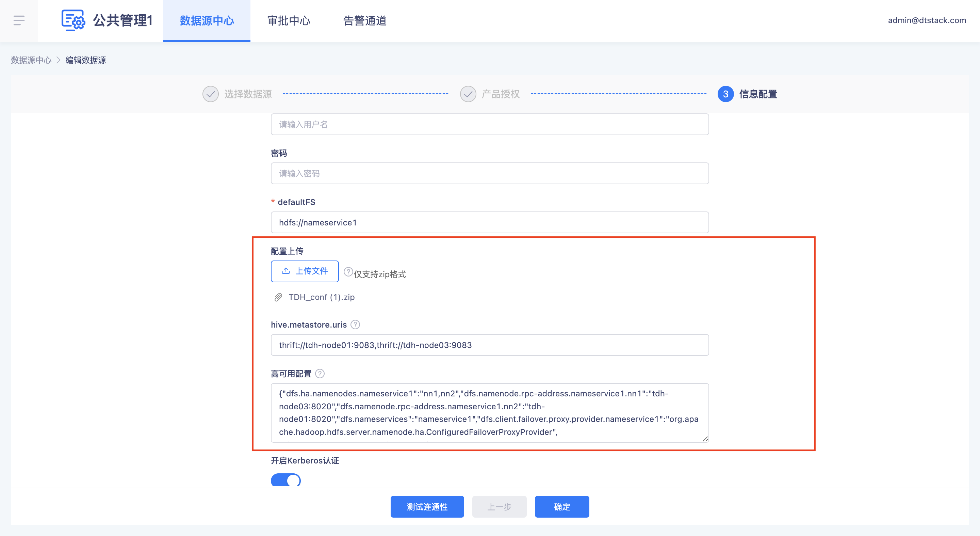Screen dimensions: 980x536
Task: Click 公共管理1 title text
Action: [x=123, y=20]
